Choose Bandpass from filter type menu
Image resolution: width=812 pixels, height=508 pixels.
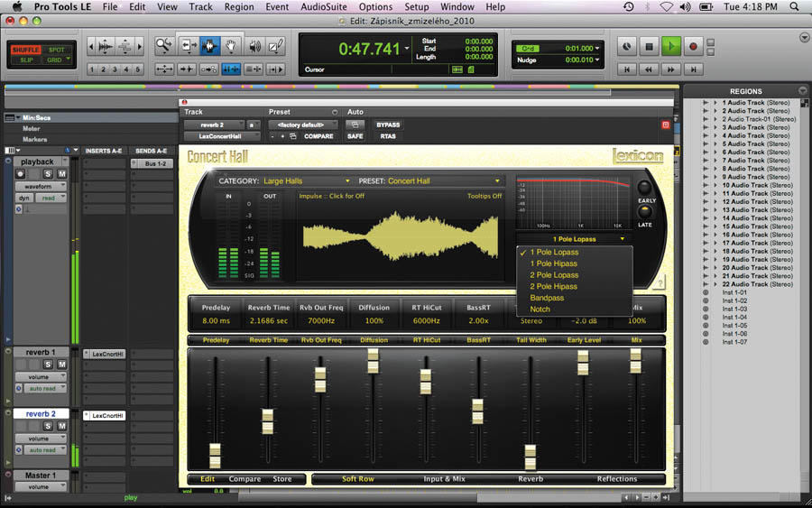coord(547,298)
